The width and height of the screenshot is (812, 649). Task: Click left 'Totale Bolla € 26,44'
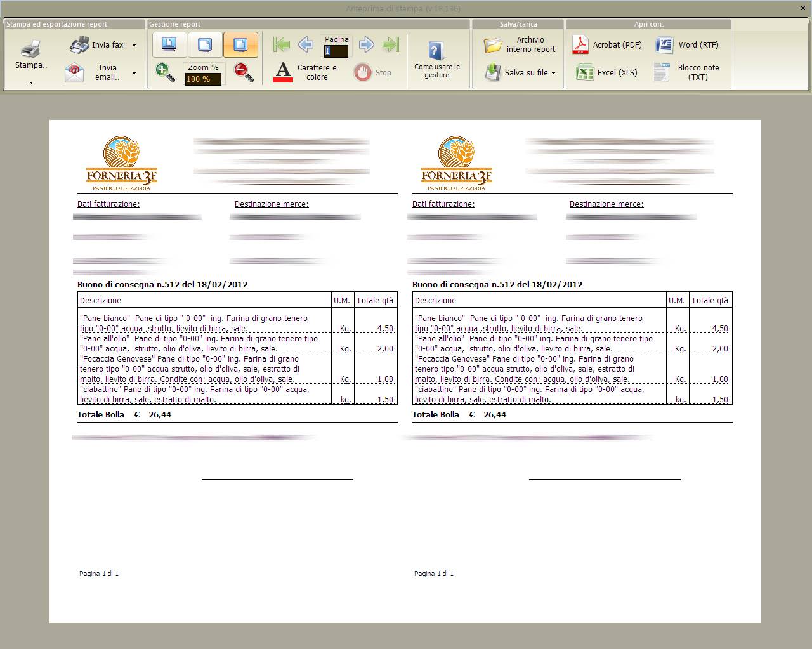click(x=124, y=415)
